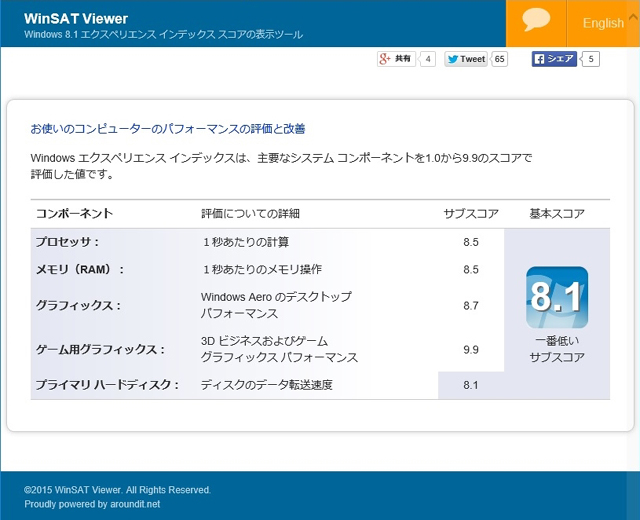
Task: Select the グラフィックス row label
Action: pos(78,305)
